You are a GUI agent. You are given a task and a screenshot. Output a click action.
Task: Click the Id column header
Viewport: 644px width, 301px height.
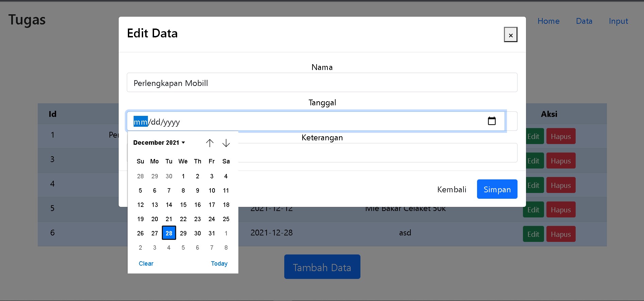click(52, 114)
